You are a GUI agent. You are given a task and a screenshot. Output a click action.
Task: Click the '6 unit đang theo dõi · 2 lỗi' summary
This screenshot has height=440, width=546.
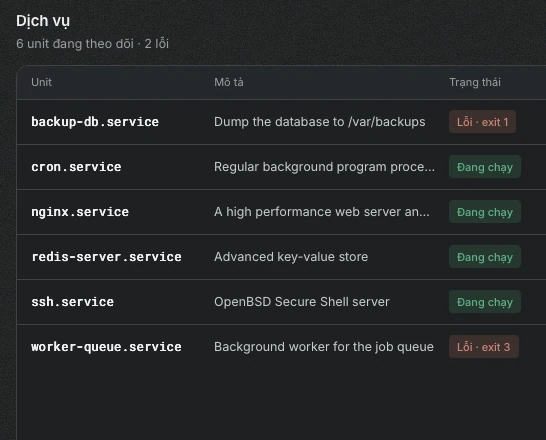point(92,44)
